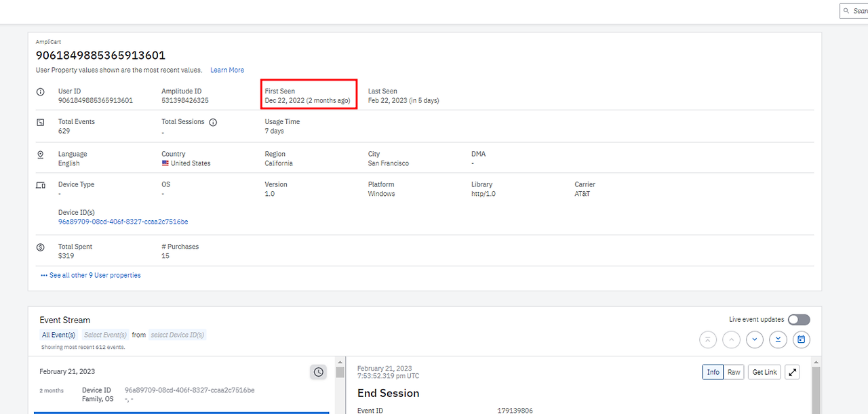Click the Platform value Windows
868x414 pixels.
click(x=382, y=194)
